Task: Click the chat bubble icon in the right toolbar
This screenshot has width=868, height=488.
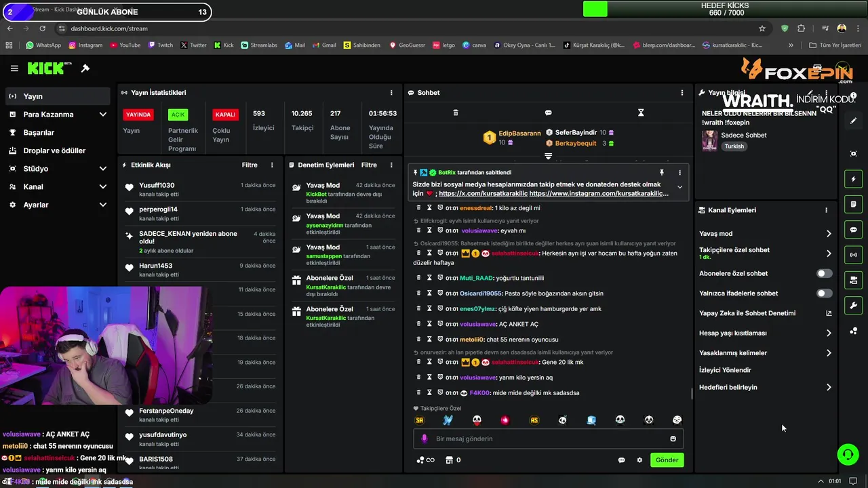Action: 853,230
